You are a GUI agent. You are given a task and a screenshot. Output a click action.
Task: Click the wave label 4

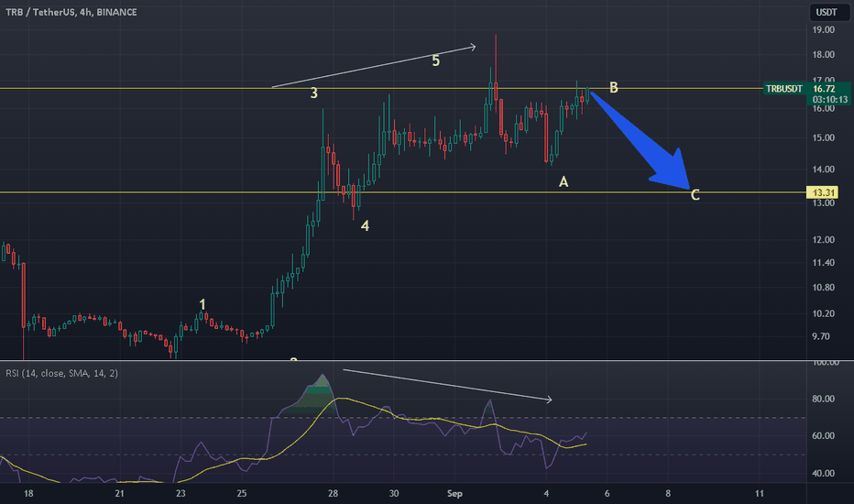pos(365,225)
